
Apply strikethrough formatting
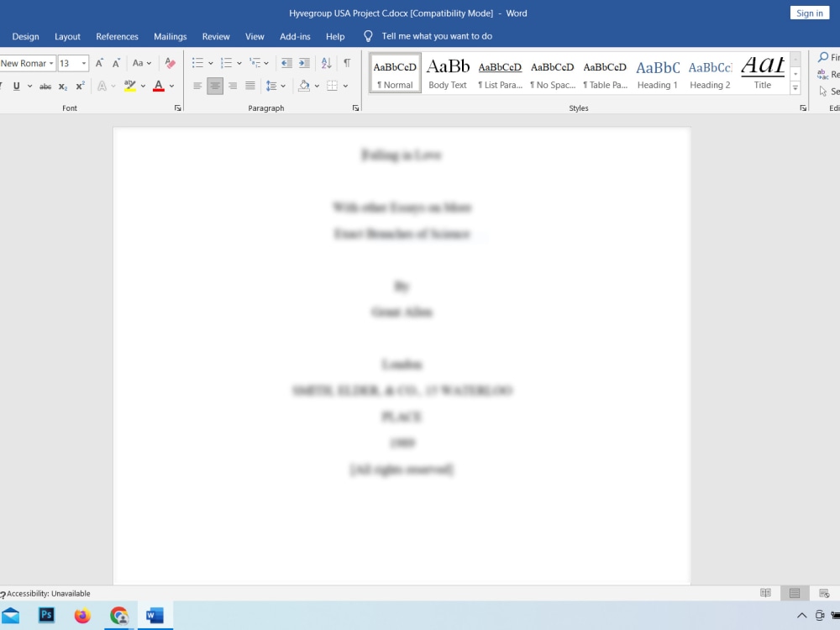[x=45, y=86]
